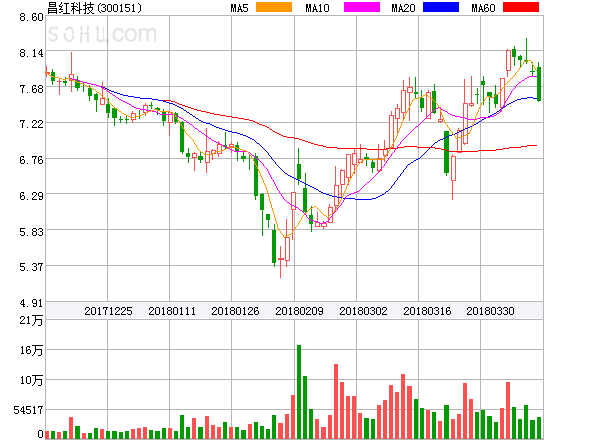Click the 5.37 price axis label
This screenshot has height=440, width=600.
pyautogui.click(x=31, y=267)
